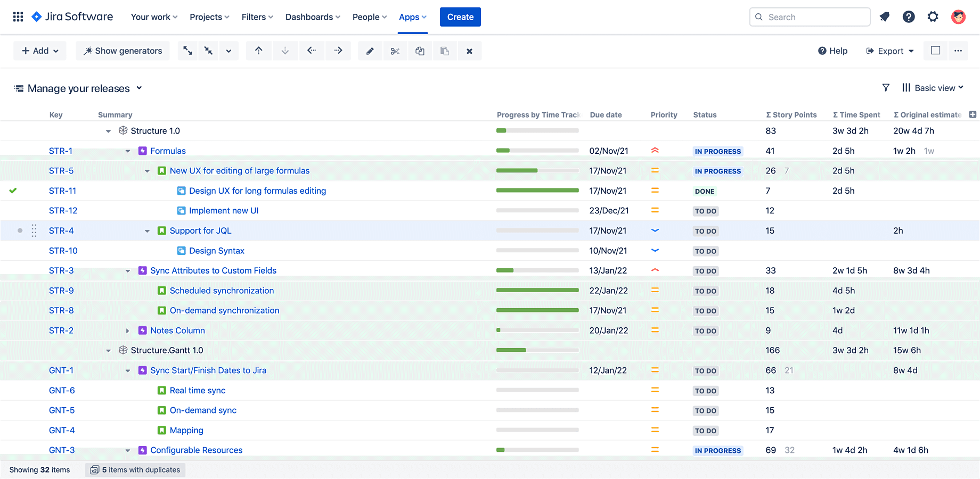Click the Expand All diagonal arrows icon

[x=187, y=51]
